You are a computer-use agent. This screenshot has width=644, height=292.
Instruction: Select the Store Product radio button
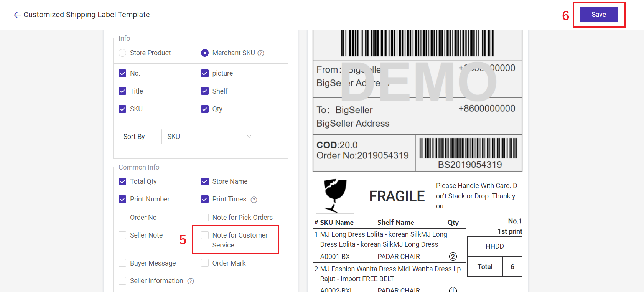point(122,53)
